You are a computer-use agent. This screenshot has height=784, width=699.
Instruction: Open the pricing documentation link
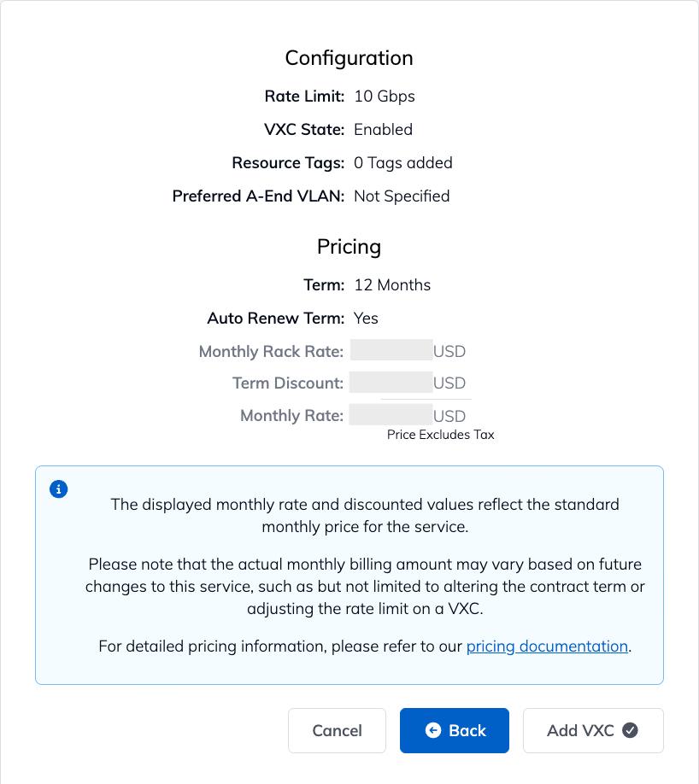(547, 646)
